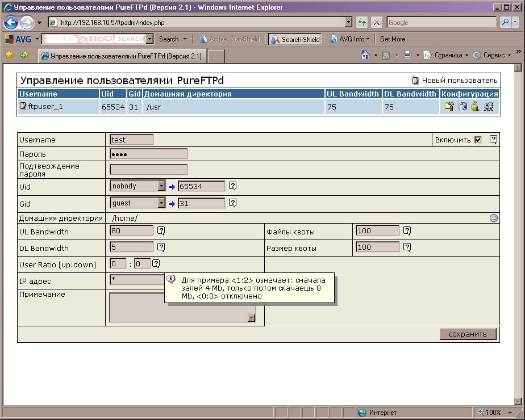
Task: Click the vertical page scrollbar down arrow
Action: pos(518,401)
